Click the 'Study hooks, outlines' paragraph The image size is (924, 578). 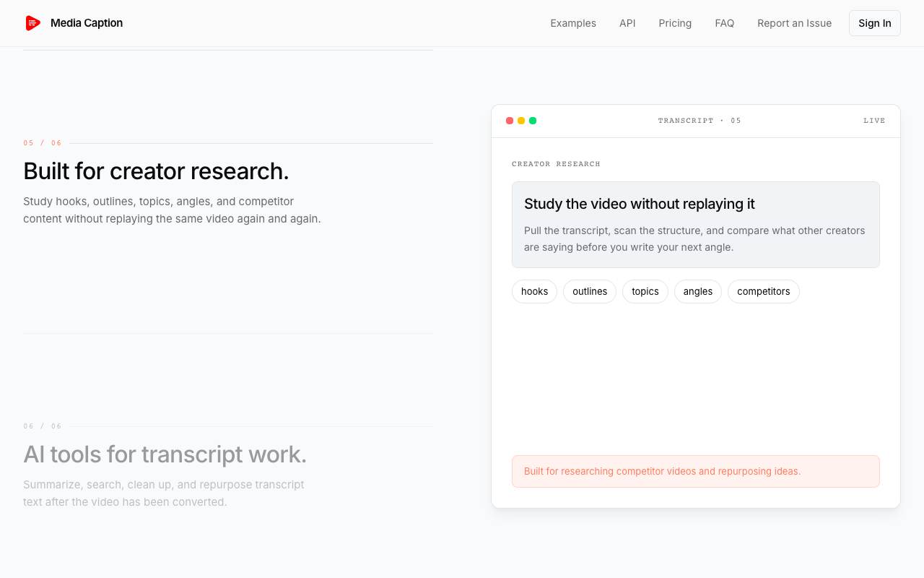172,210
